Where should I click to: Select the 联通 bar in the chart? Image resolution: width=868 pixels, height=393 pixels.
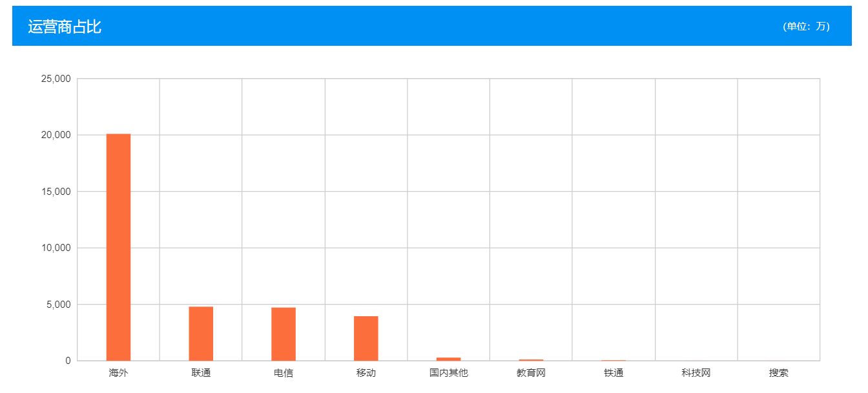coord(201,333)
